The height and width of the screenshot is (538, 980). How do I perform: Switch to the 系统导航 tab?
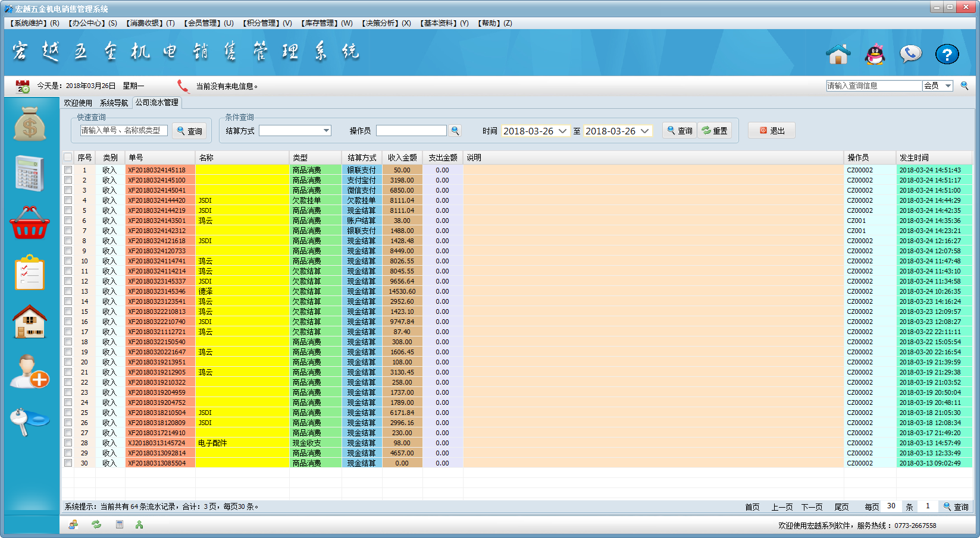click(x=114, y=103)
